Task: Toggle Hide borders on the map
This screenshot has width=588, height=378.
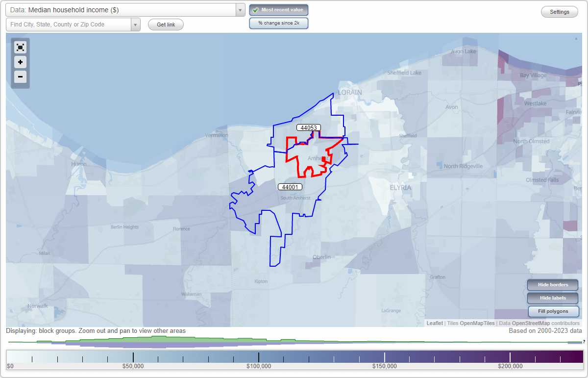Action: point(553,285)
